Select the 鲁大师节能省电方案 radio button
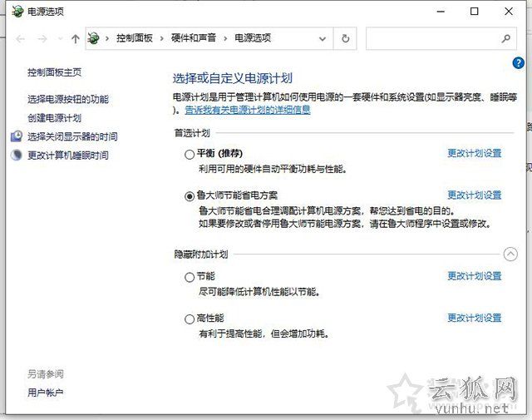The width and height of the screenshot is (532, 420). 190,196
